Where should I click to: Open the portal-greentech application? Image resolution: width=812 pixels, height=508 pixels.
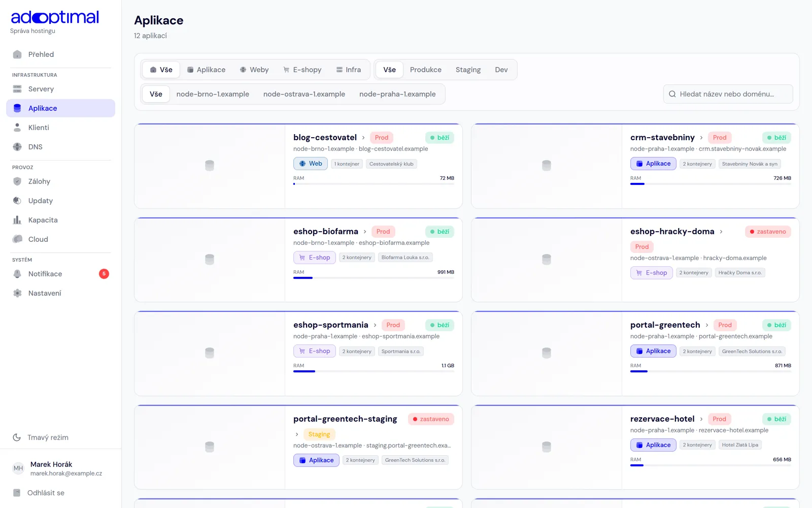point(665,325)
